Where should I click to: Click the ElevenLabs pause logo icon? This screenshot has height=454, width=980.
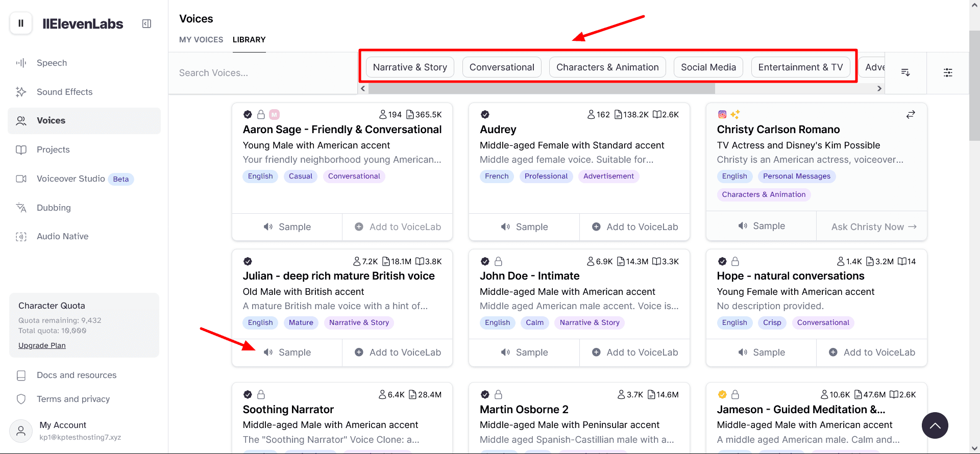(x=21, y=23)
